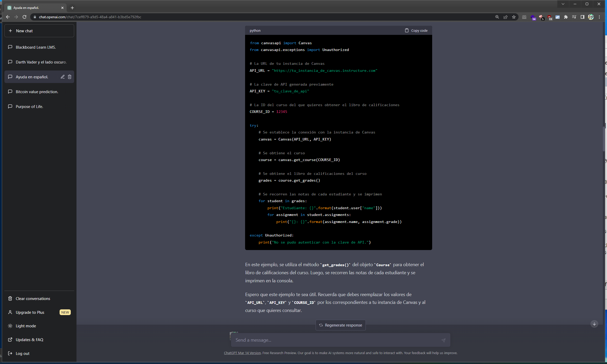Click the browser reload page icon
This screenshot has width=607, height=364.
coord(24,17)
